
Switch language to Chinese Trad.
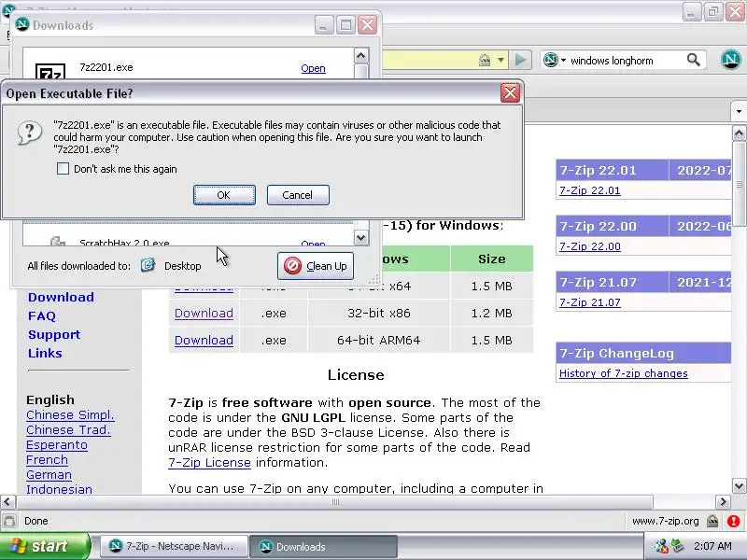point(68,430)
